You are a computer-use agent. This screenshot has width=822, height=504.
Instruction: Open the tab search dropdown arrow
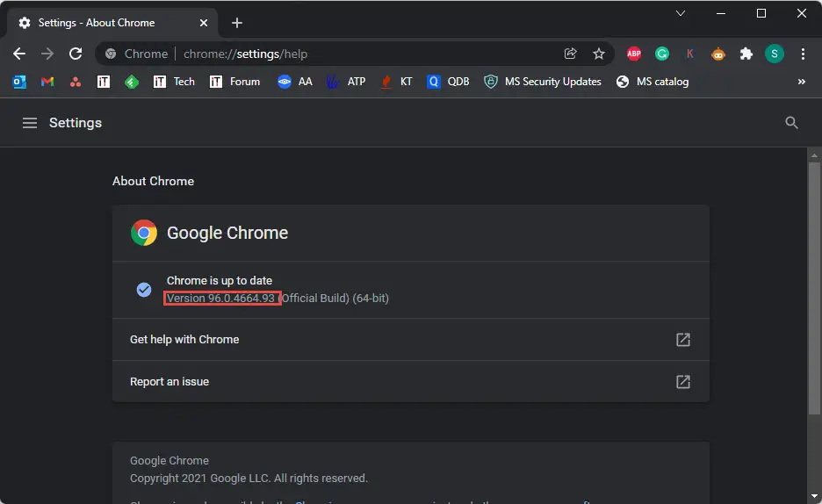[681, 14]
